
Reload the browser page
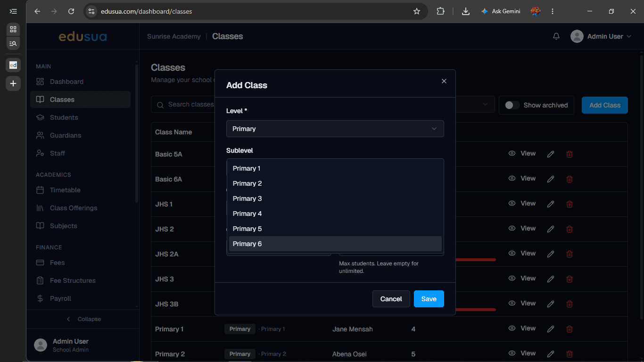[x=71, y=11]
